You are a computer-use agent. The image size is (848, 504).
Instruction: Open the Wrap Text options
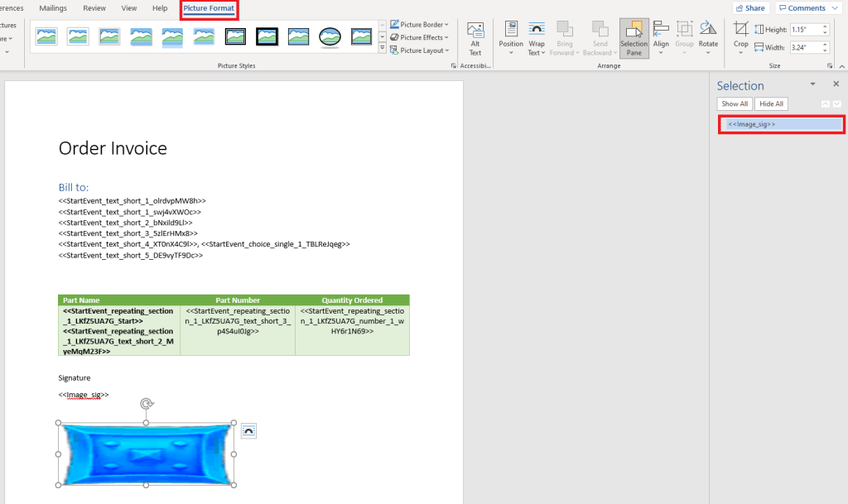pyautogui.click(x=537, y=38)
